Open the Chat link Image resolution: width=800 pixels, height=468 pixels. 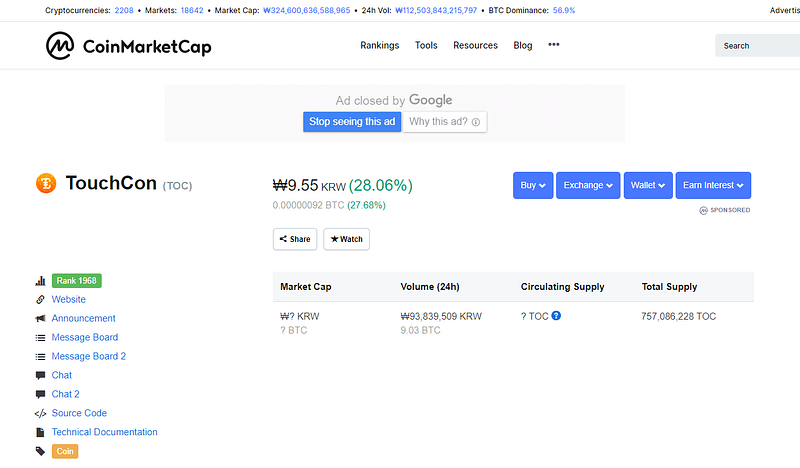(x=62, y=375)
